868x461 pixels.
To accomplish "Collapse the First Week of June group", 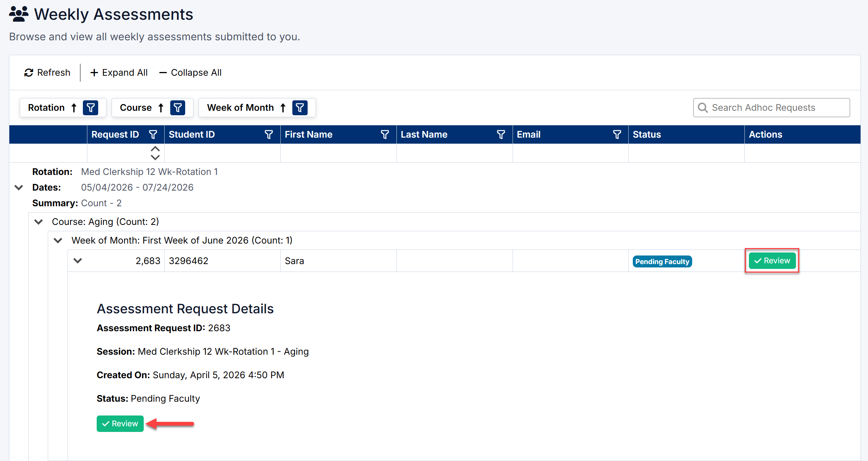I will tap(58, 241).
